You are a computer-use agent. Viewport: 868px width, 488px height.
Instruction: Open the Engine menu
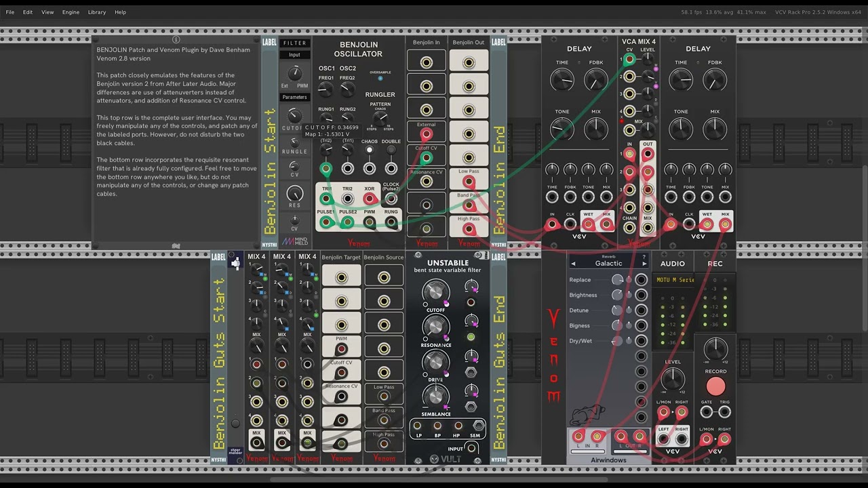point(71,12)
